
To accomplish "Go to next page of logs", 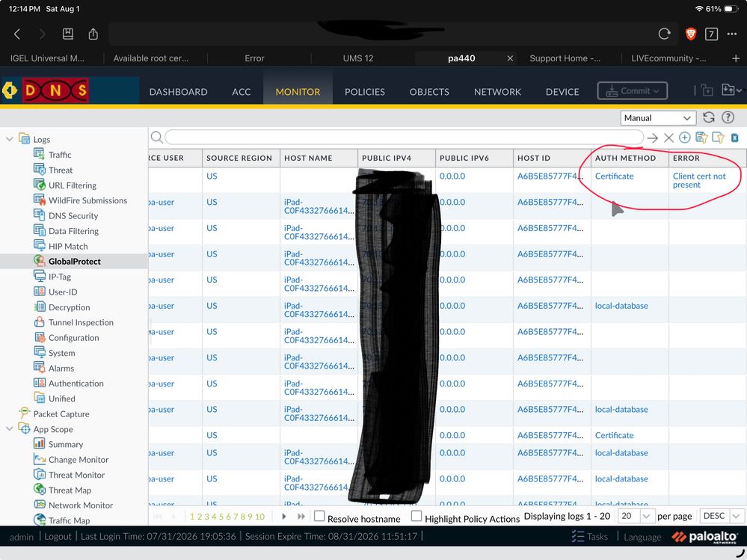I will (284, 516).
